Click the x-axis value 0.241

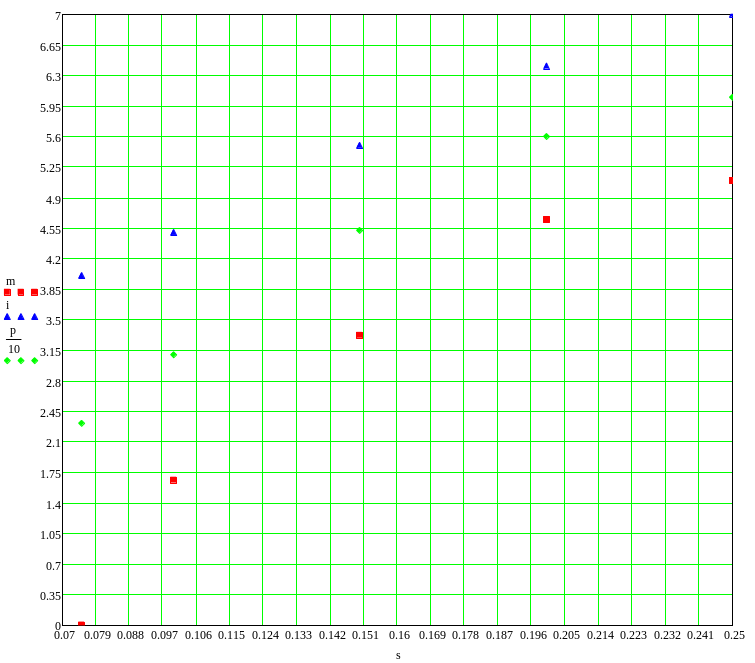(x=700, y=635)
